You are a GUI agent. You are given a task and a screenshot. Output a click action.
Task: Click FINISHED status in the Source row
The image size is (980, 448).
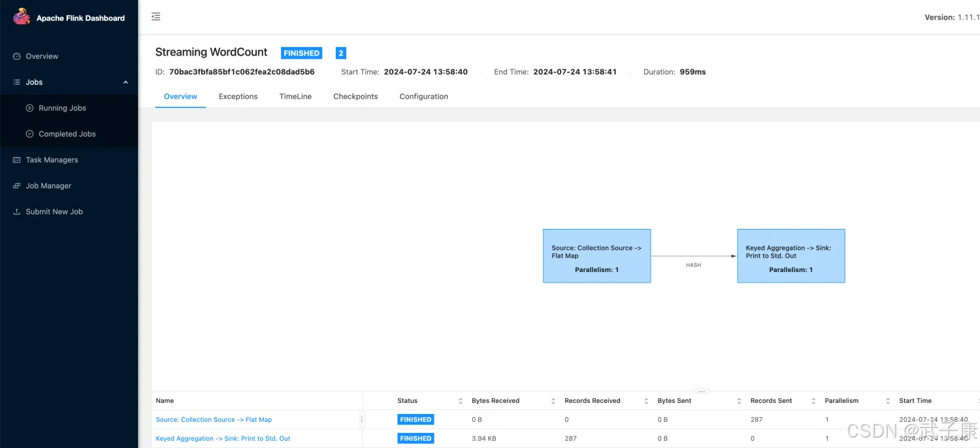(x=416, y=420)
